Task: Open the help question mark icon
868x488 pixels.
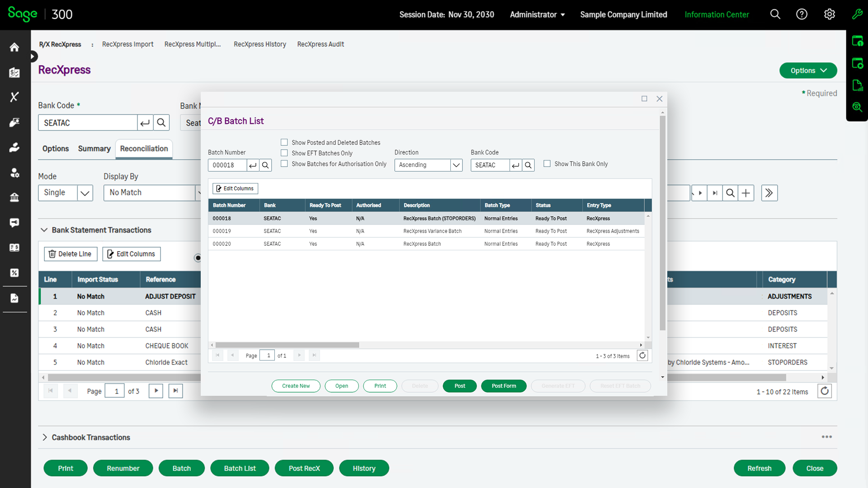Action: coord(802,14)
